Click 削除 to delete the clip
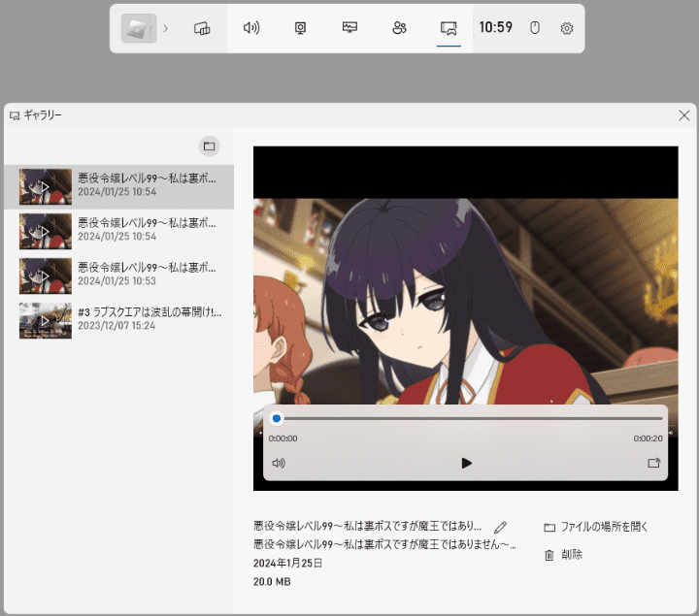The width and height of the screenshot is (699, 616). coord(563,555)
